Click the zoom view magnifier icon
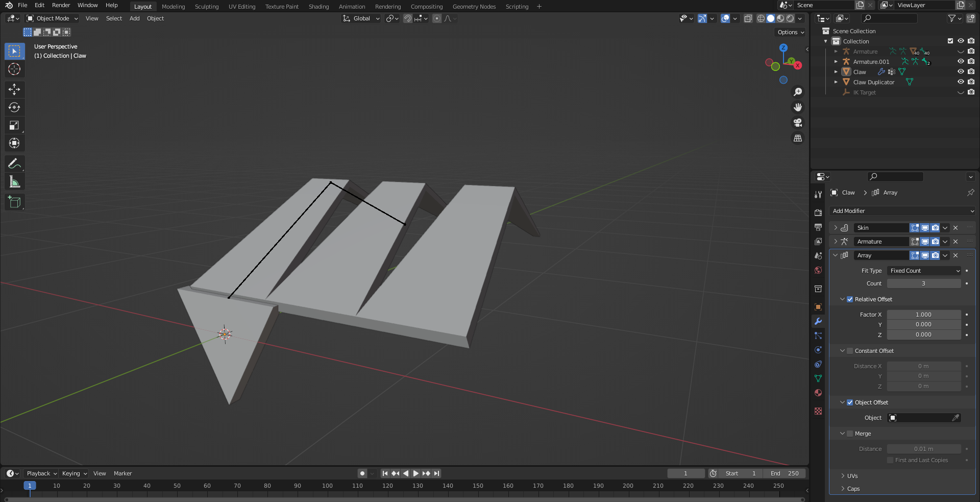 (798, 92)
